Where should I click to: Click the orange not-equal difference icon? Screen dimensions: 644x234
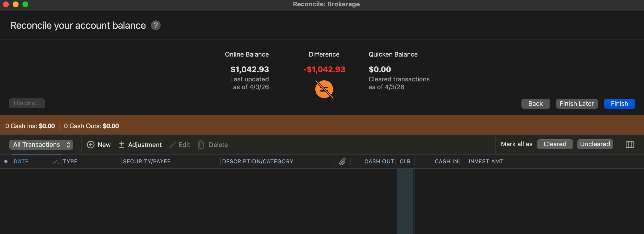(324, 89)
